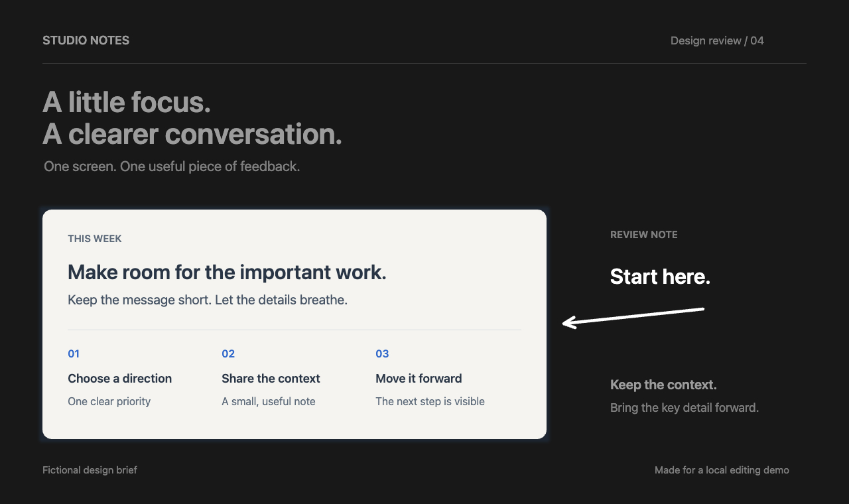Click the 'Fictional design brief' footer text
The width and height of the screenshot is (849, 504).
(90, 470)
